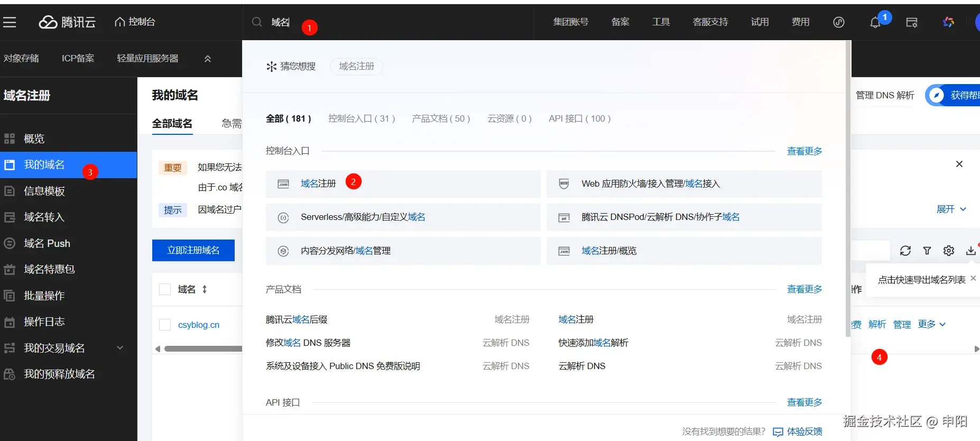Open 我的预释放域名 in the sidebar
This screenshot has height=441, width=980.
(x=69, y=374)
